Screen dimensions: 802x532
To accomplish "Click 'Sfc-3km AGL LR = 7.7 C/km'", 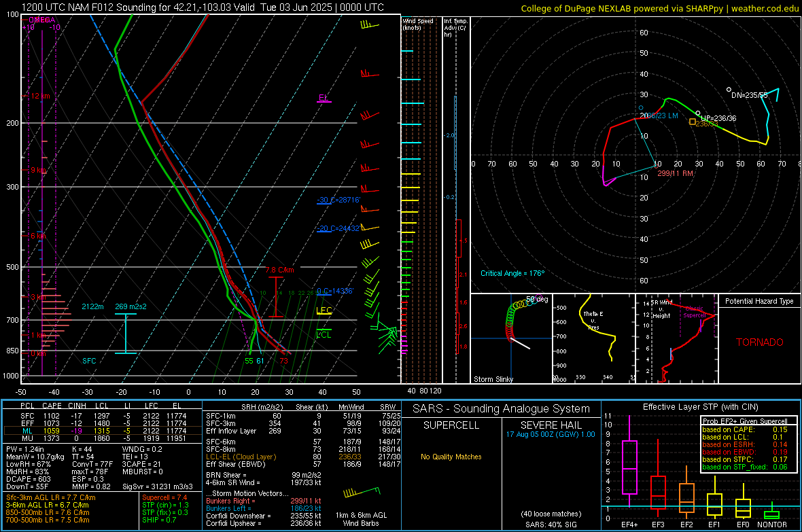I will [51, 497].
